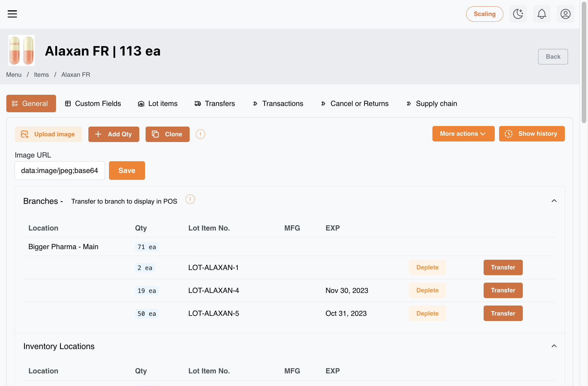Screen dimensions: 588x386
Task: Switch to the Custom Fields tab
Action: (x=93, y=103)
